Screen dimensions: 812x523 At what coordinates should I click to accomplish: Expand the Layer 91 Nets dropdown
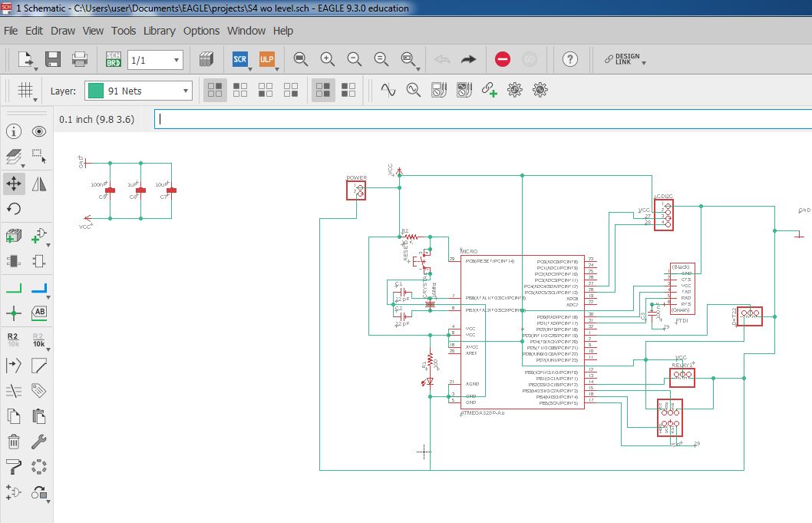click(x=185, y=91)
